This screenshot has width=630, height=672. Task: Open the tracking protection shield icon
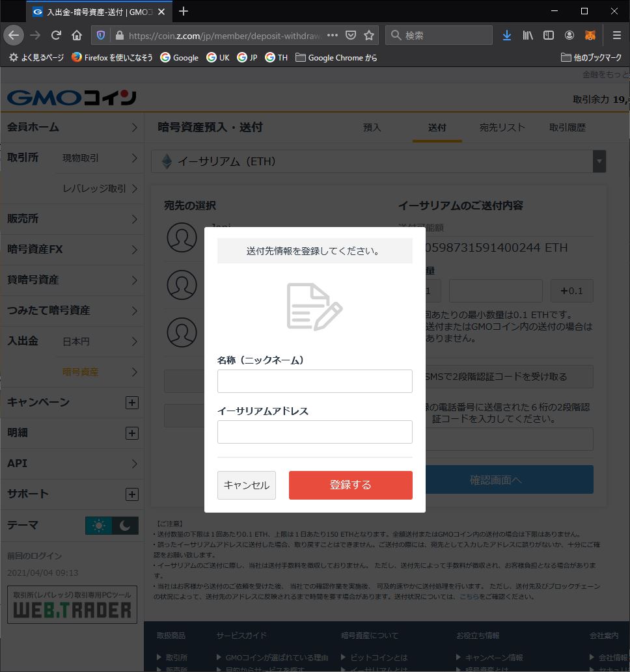[x=101, y=35]
